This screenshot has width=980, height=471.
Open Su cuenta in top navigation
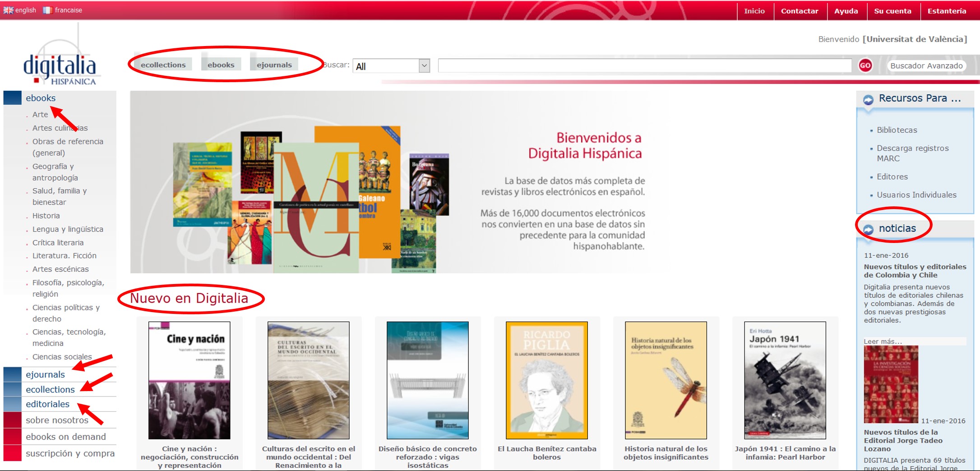[x=892, y=11]
